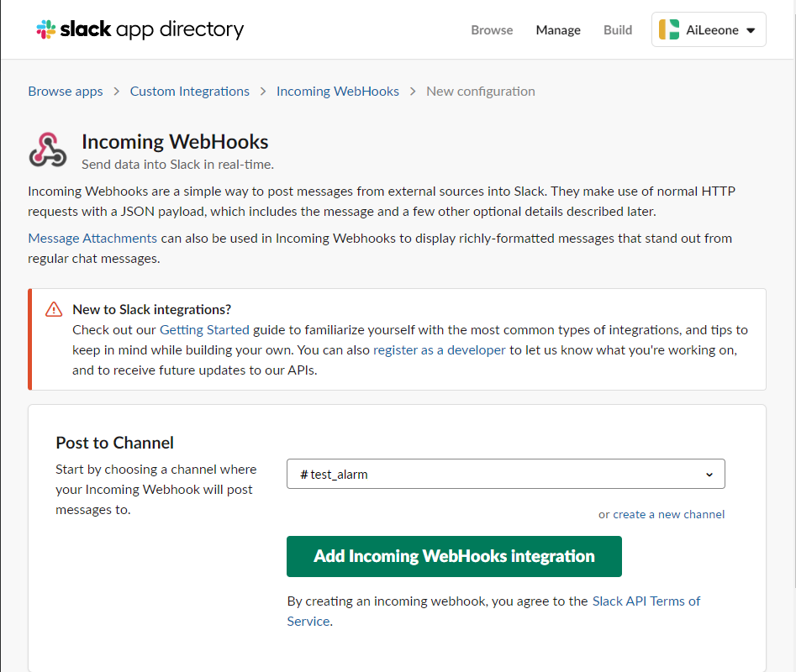Go to Custom Integrations breadcrumb
The image size is (796, 672).
(190, 92)
